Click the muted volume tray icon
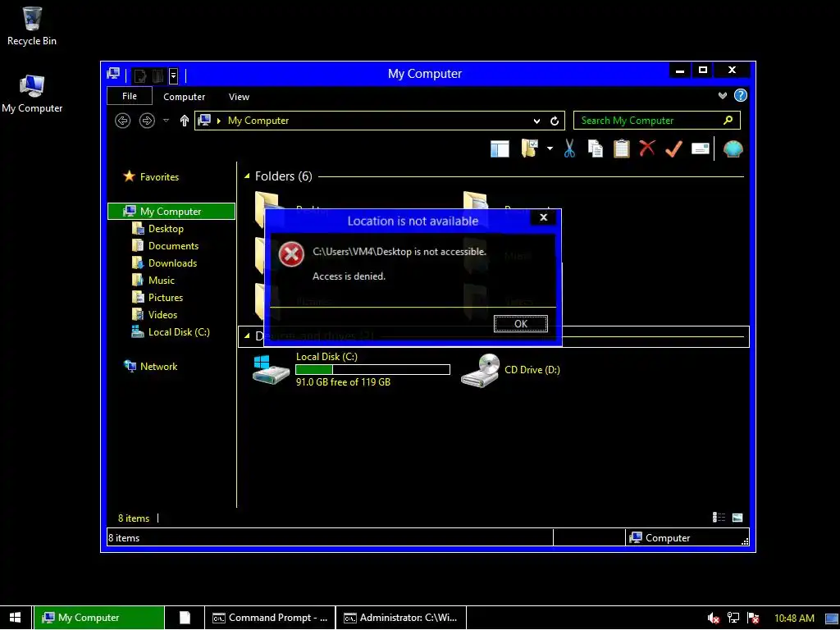This screenshot has width=840, height=630. 713,619
